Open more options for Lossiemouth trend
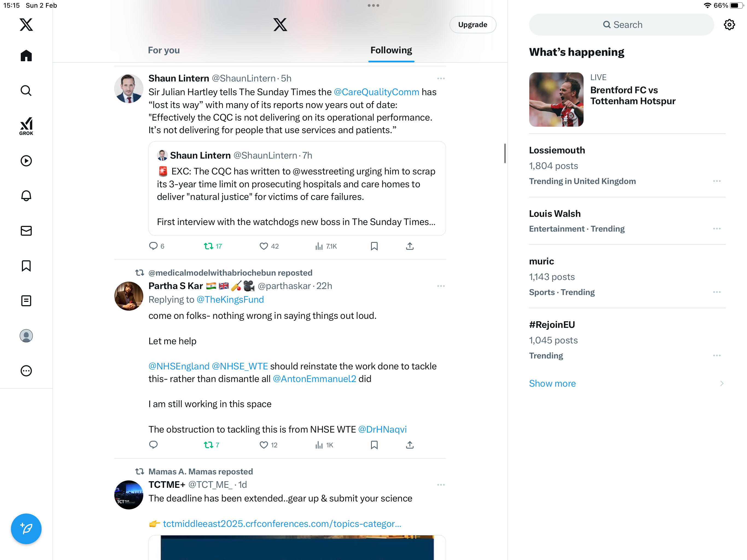This screenshot has height=560, width=747. pyautogui.click(x=717, y=181)
